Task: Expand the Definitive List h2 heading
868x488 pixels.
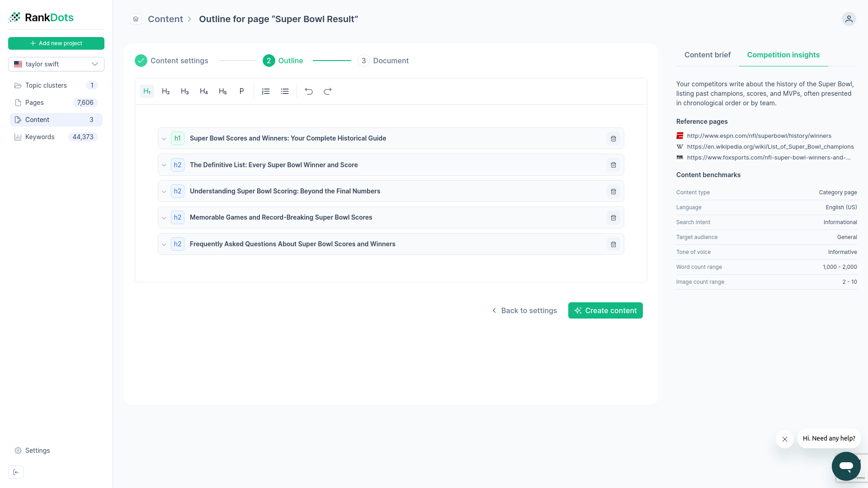Action: pos(164,165)
